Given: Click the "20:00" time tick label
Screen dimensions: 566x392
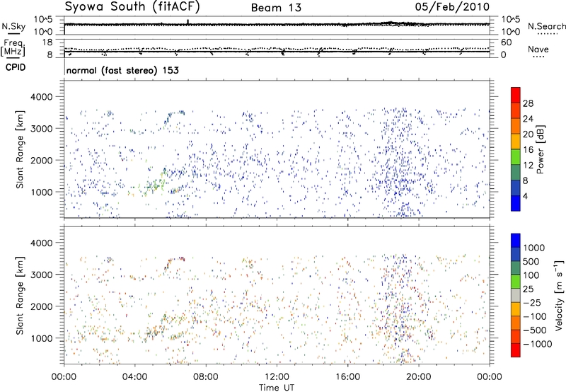Looking at the screenshot, I should point(418,377).
